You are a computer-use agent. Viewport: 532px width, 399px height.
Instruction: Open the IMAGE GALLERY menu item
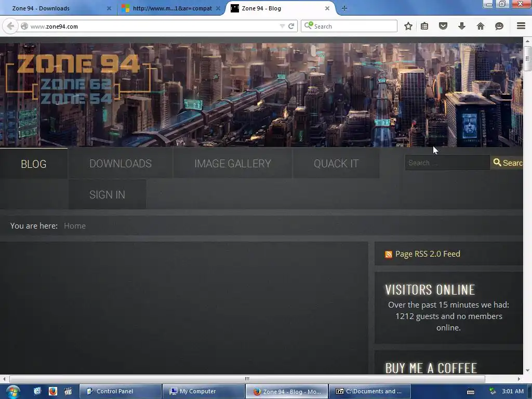point(233,164)
